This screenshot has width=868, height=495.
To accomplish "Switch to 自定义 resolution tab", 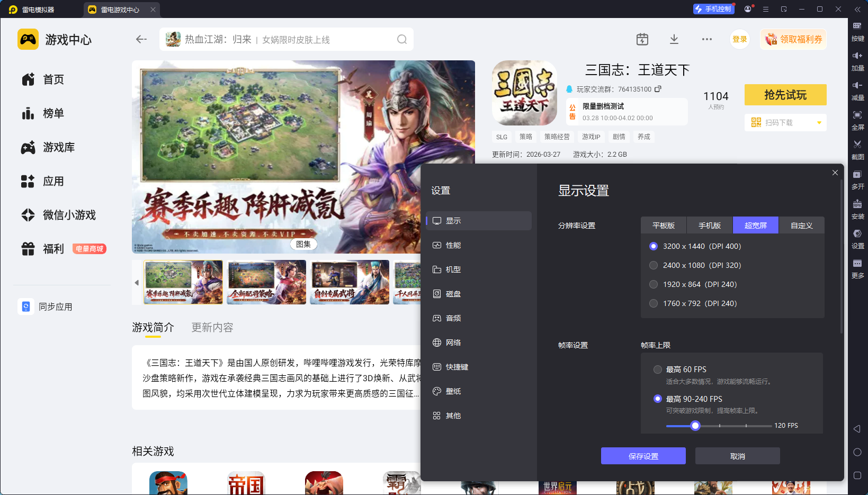I will pyautogui.click(x=802, y=226).
